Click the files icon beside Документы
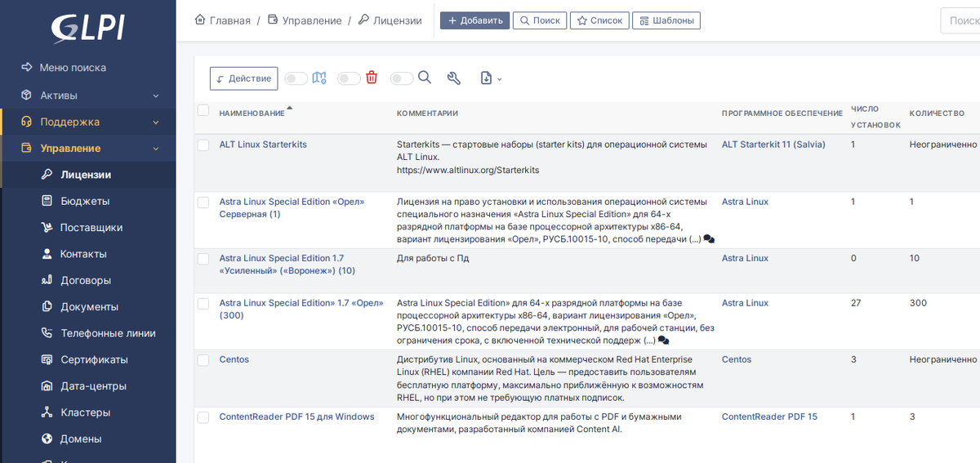The height and width of the screenshot is (463, 980). point(47,307)
